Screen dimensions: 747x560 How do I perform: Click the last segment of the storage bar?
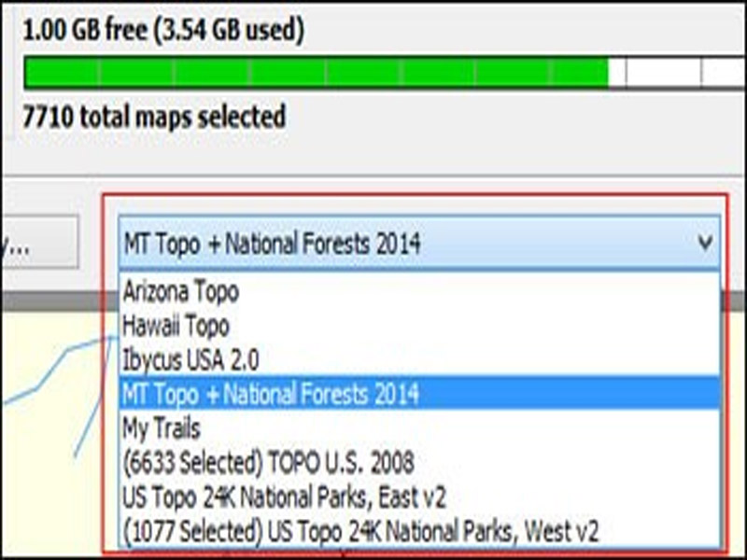coord(724,73)
